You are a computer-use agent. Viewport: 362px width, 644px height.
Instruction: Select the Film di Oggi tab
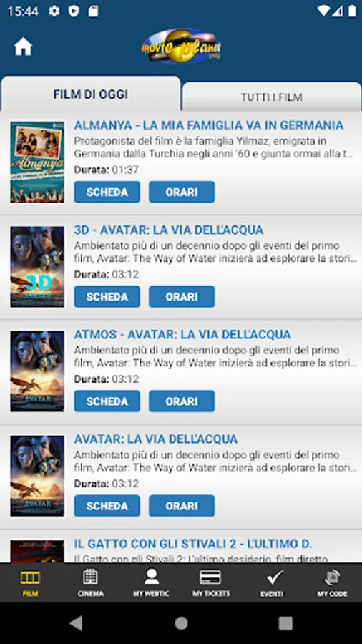pos(91,94)
